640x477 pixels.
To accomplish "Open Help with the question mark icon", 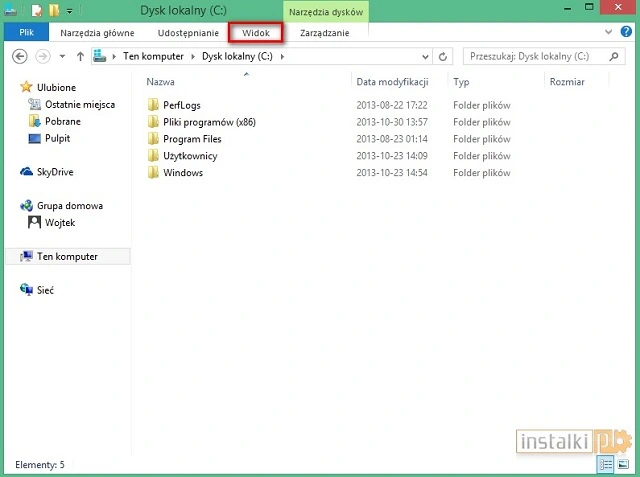I will [626, 33].
